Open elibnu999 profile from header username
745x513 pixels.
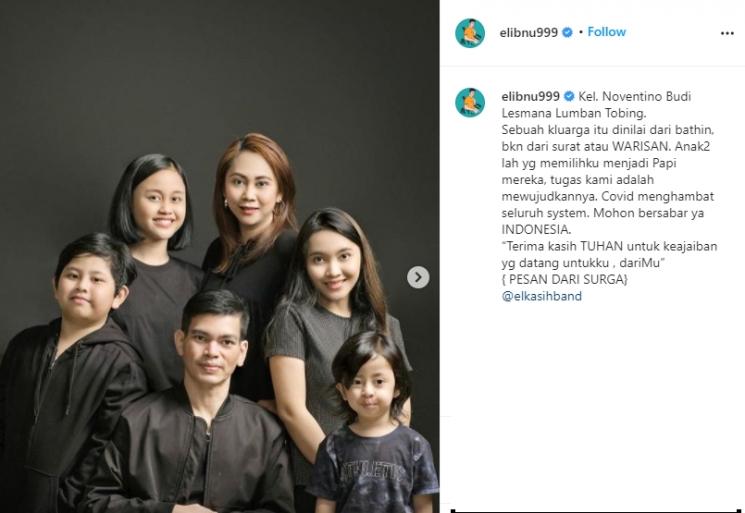point(528,32)
